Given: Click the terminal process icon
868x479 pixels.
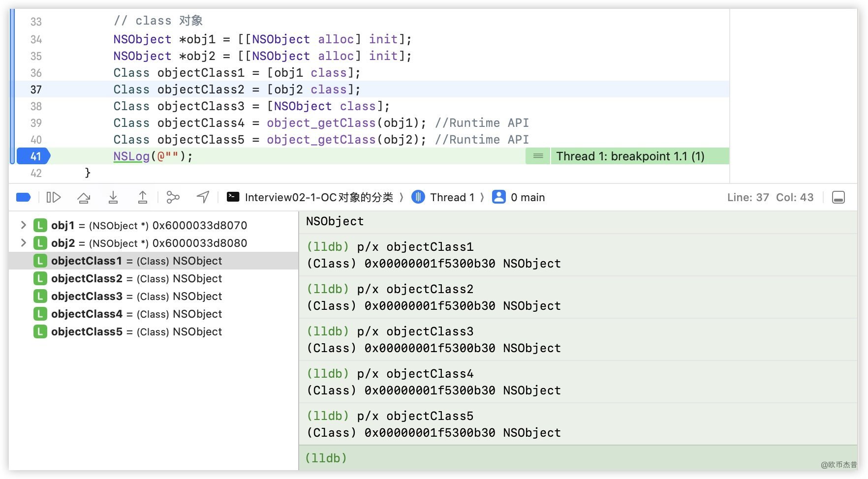Looking at the screenshot, I should (x=233, y=197).
